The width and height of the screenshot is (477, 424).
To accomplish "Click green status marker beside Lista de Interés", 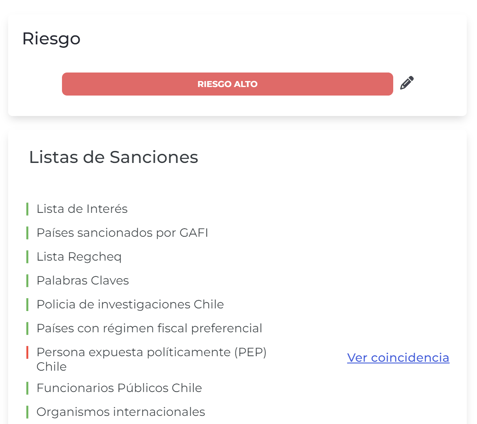I will coord(27,209).
